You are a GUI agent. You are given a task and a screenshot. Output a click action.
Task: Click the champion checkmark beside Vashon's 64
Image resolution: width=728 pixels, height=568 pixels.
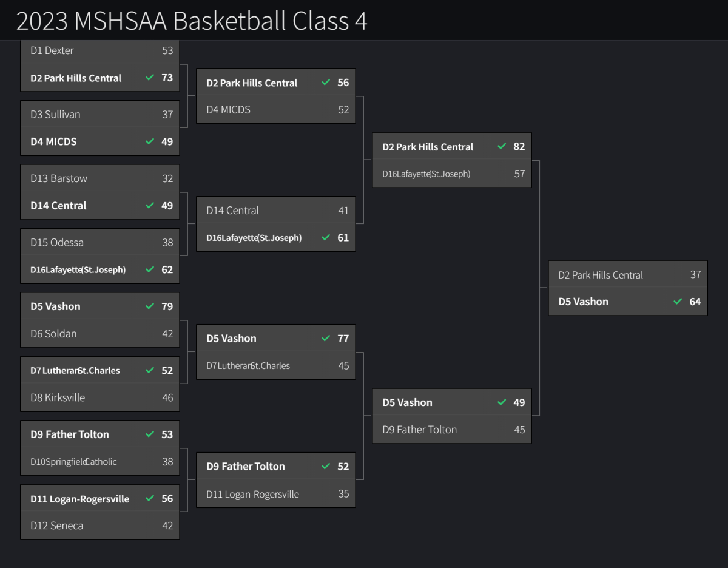(x=678, y=302)
